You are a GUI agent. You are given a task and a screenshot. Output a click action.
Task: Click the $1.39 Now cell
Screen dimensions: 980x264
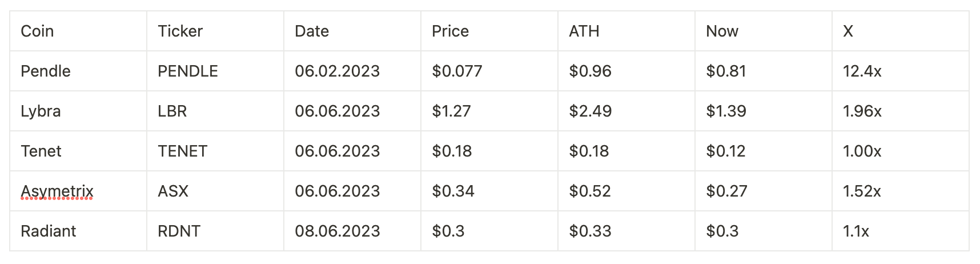pos(764,111)
